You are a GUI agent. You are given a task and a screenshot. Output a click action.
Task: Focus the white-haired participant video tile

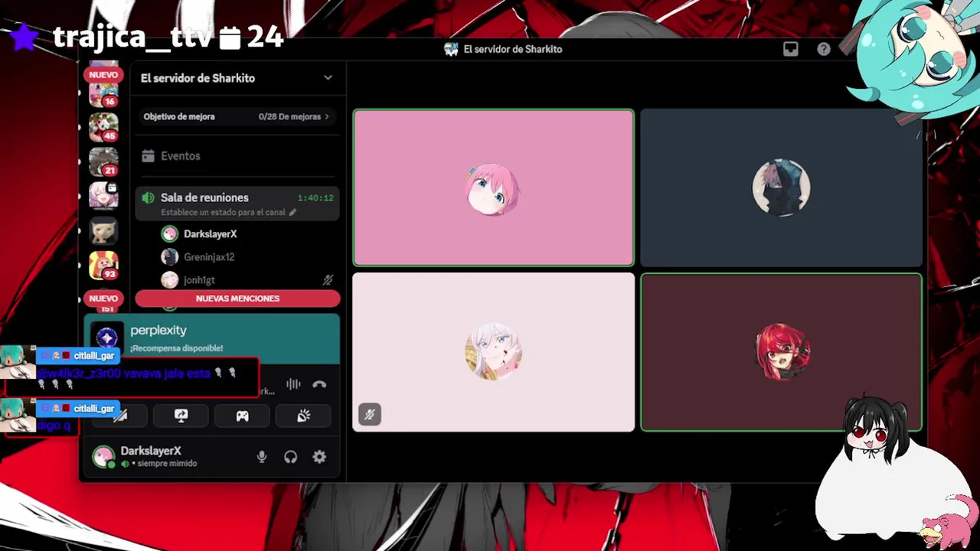pos(493,352)
